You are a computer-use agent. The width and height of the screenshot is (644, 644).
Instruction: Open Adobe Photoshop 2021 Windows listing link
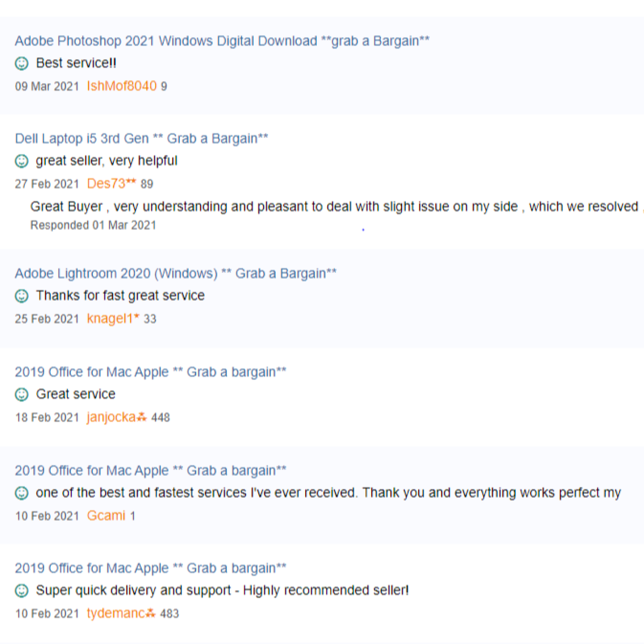coord(222,41)
